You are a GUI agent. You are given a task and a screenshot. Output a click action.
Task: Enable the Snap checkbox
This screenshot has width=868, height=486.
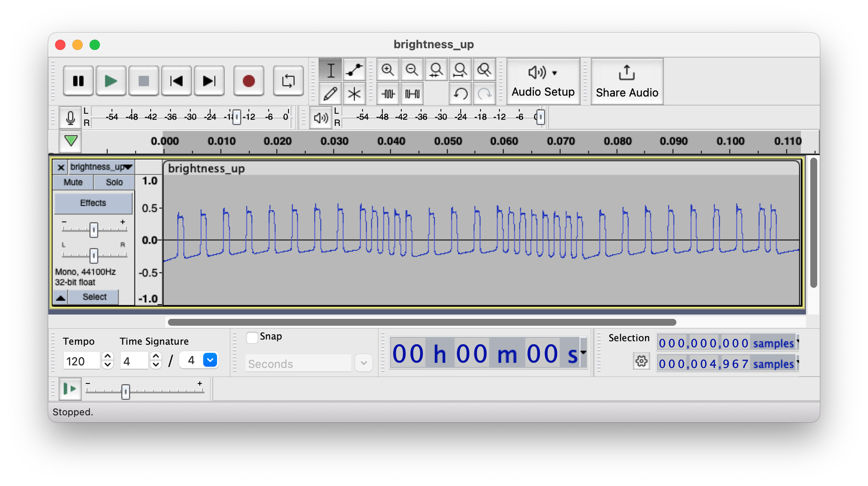click(x=252, y=337)
